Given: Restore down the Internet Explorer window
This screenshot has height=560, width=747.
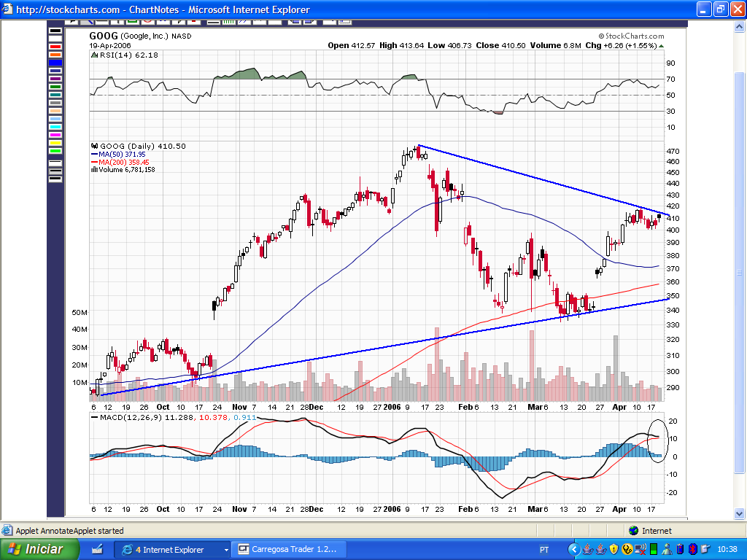Looking at the screenshot, I should click(720, 9).
